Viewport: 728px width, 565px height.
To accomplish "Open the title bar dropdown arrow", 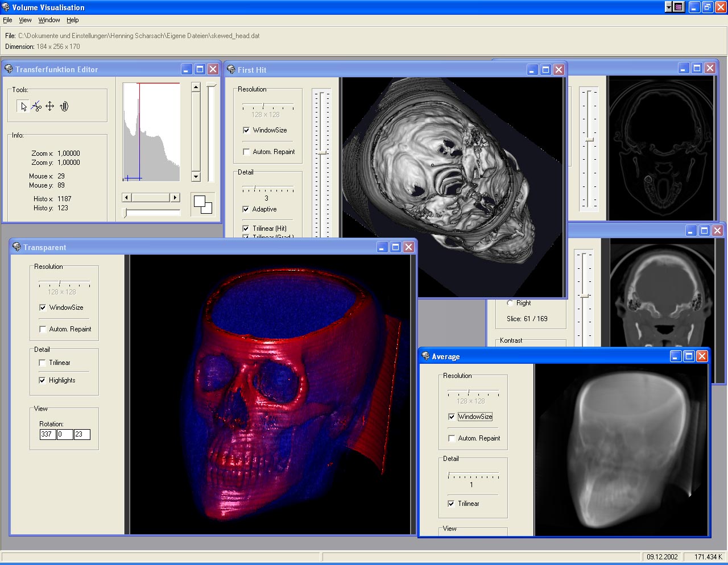I will point(669,7).
